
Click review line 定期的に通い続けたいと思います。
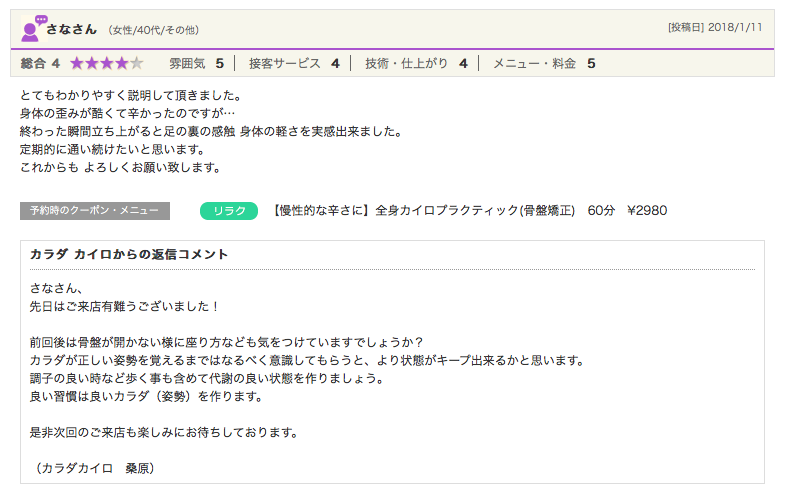[x=114, y=149]
